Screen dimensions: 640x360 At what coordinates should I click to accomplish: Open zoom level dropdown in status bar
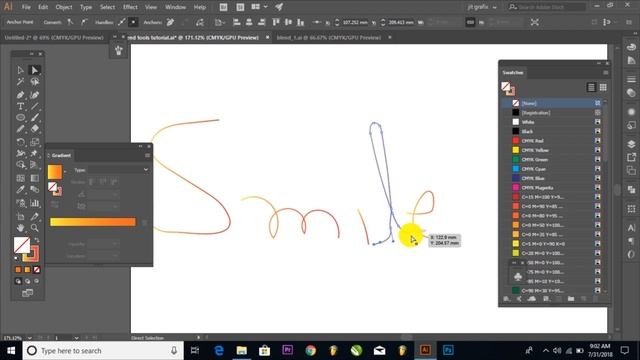(29, 338)
